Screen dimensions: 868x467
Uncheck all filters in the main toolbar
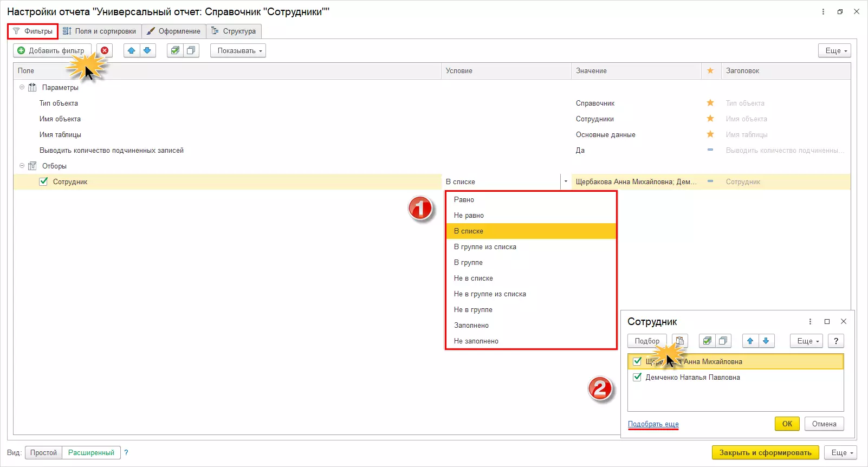(191, 50)
